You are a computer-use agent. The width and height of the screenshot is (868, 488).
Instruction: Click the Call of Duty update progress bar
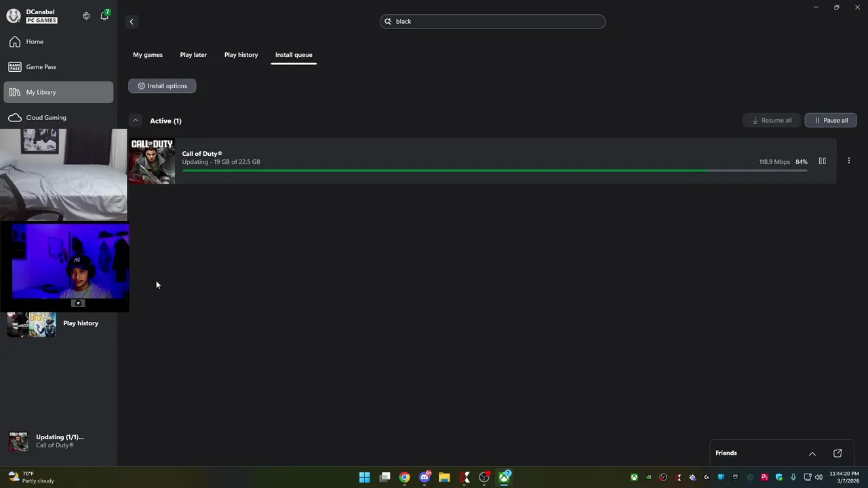pyautogui.click(x=494, y=171)
